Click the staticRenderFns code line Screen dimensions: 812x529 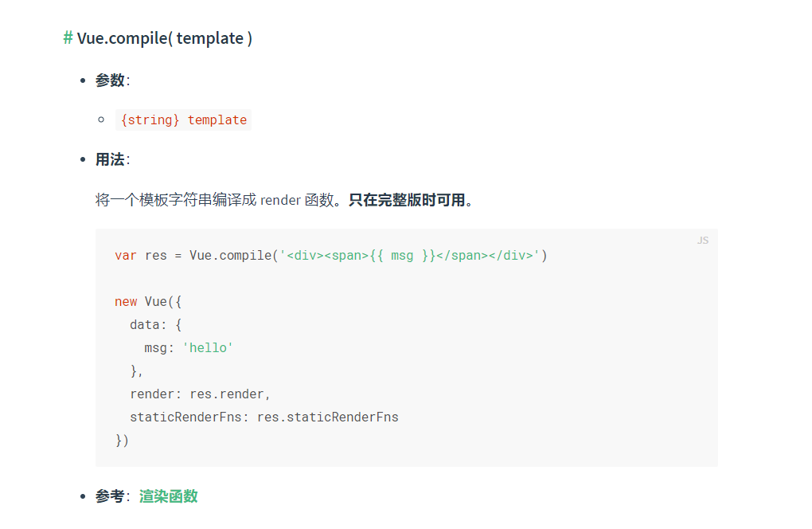(x=264, y=417)
